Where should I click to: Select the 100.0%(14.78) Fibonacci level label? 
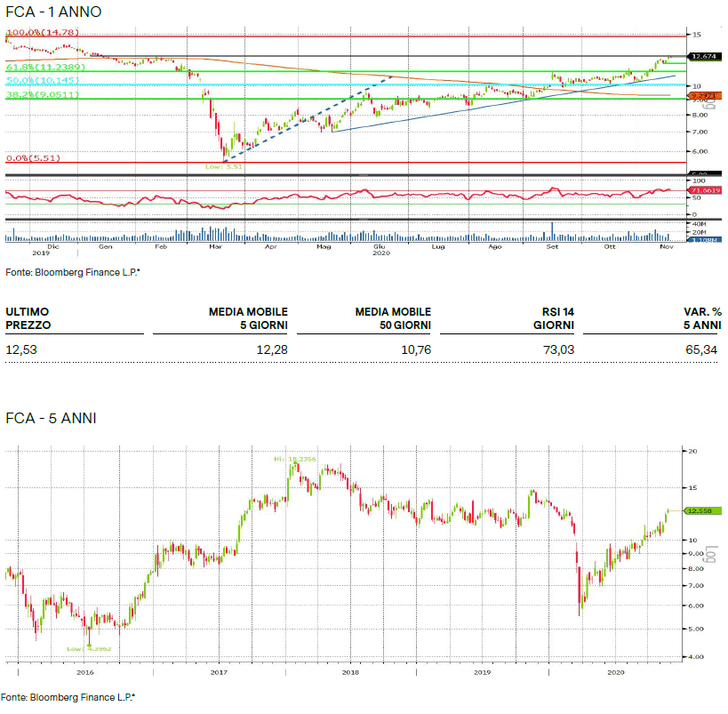pyautogui.click(x=43, y=33)
